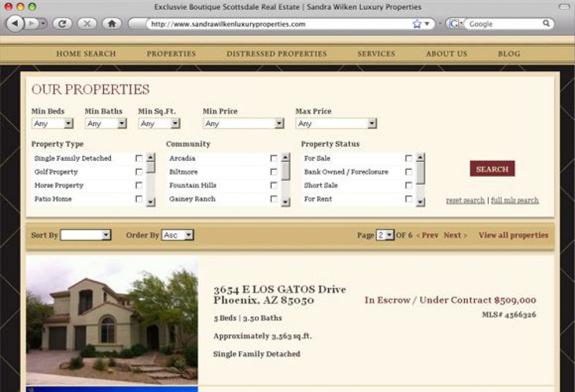The width and height of the screenshot is (575, 392).
Task: Open the PROPERTIES menu item
Action: (172, 54)
